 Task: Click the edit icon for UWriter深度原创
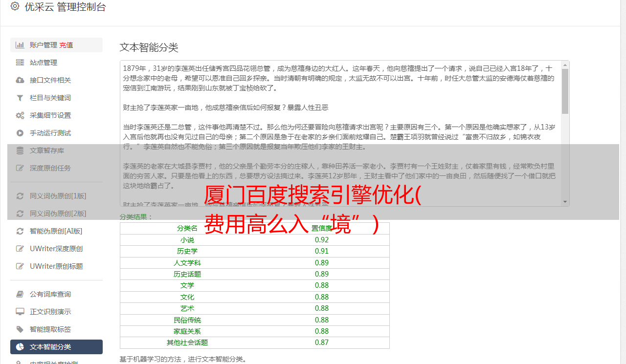click(x=20, y=249)
